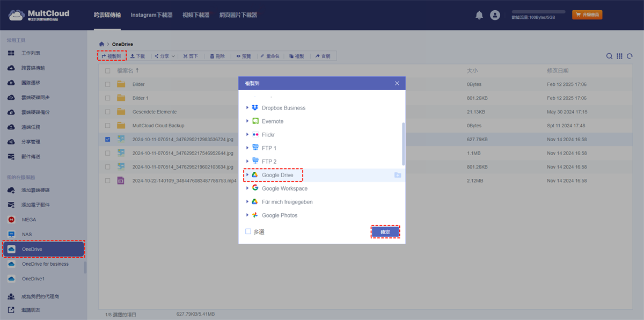Viewport: 644px width, 320px height.
Task: Select Flickr in the destination list
Action: coord(268,135)
